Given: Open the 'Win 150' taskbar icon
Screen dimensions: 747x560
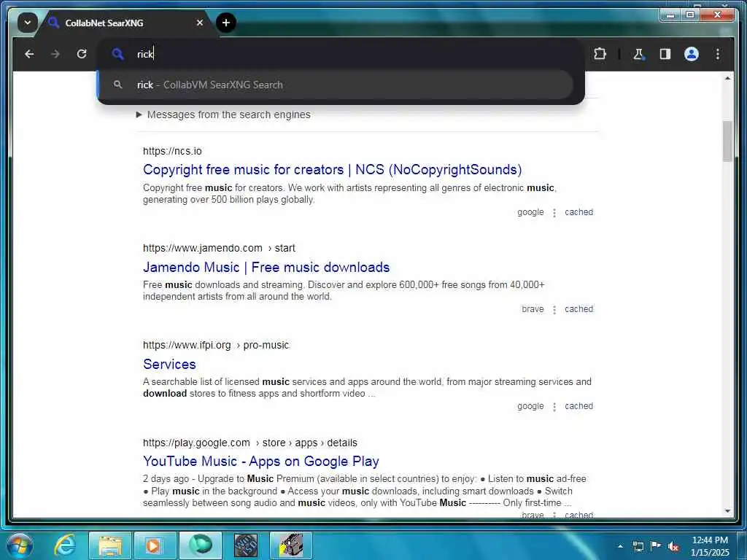Looking at the screenshot, I should pyautogui.click(x=246, y=545).
